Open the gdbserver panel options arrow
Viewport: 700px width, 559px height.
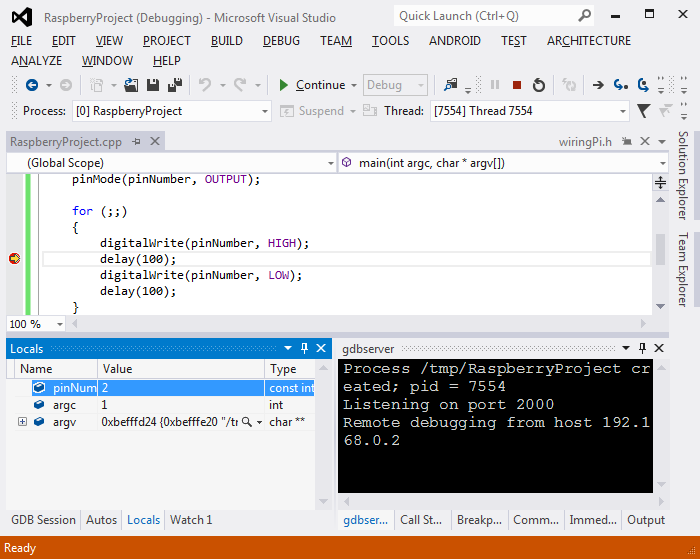(x=626, y=348)
